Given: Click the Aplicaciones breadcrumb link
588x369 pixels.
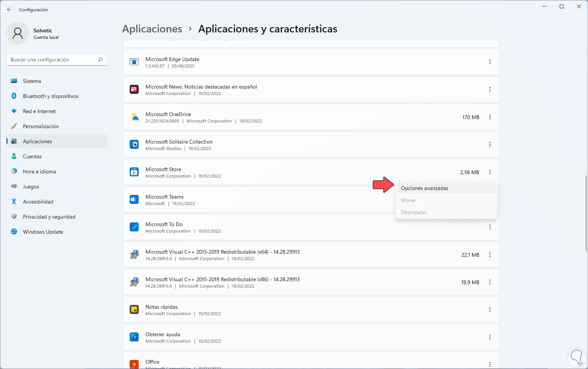Looking at the screenshot, I should click(152, 29).
